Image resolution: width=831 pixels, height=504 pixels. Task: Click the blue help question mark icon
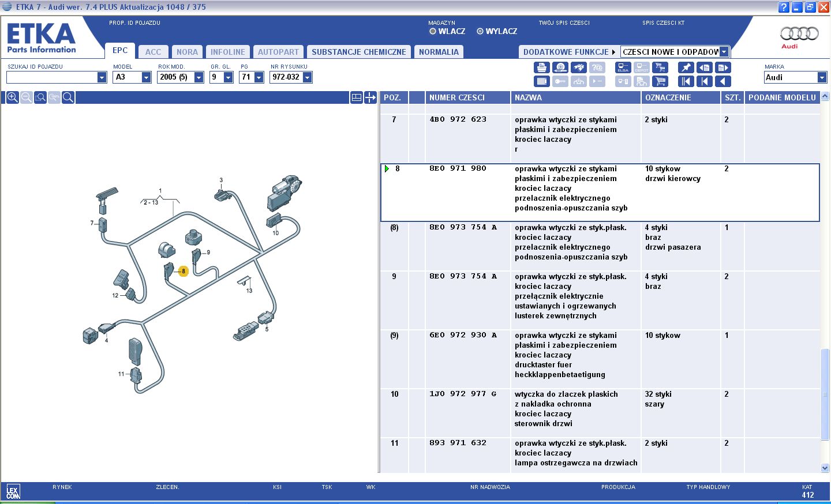[x=784, y=7]
